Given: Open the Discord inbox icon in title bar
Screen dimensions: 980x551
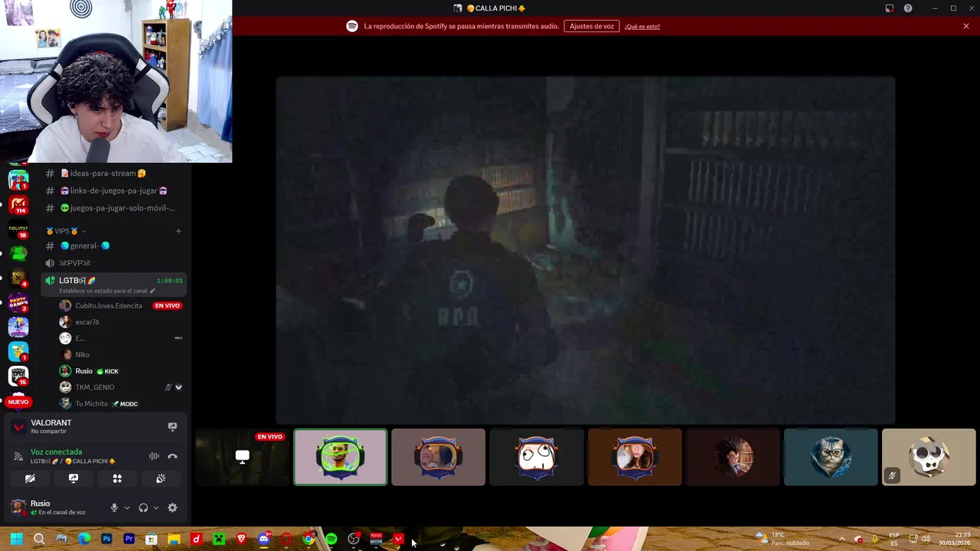Looking at the screenshot, I should click(x=889, y=8).
